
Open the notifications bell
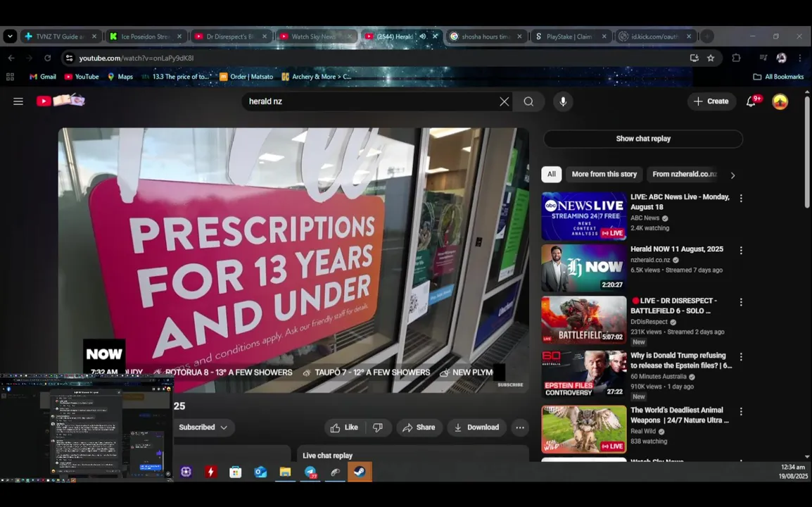751,101
